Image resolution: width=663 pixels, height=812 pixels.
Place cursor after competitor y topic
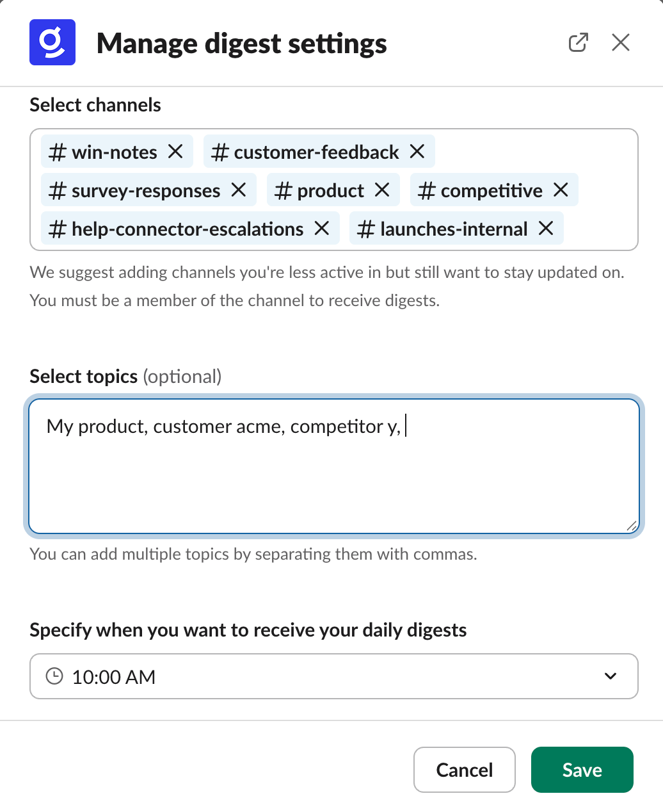(x=404, y=426)
